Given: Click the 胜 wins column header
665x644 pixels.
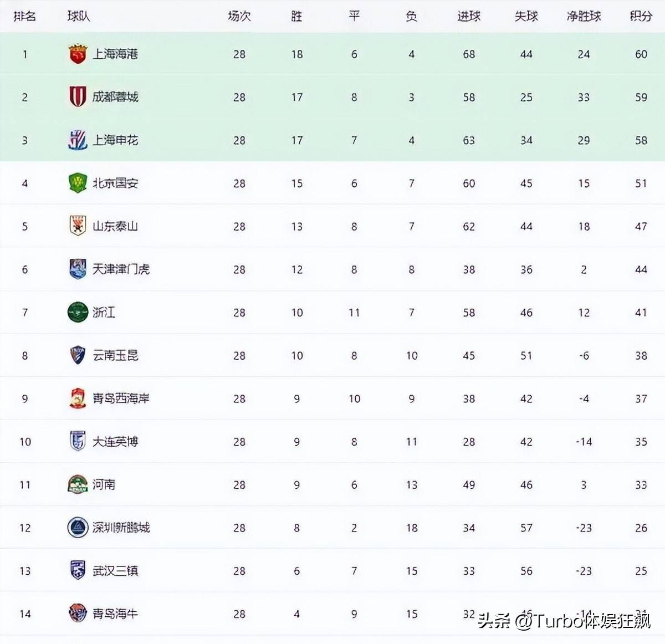Looking at the screenshot, I should 296,16.
